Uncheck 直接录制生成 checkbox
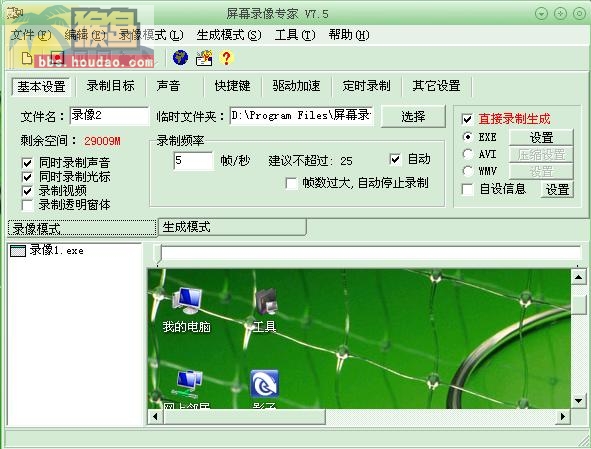Viewport: 591px width, 449px height. (x=467, y=120)
